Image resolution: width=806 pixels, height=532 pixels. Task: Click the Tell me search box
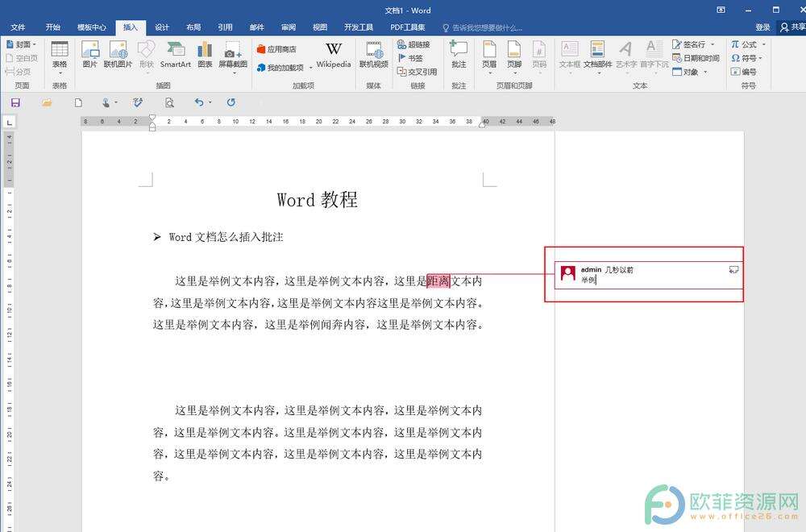(x=482, y=27)
